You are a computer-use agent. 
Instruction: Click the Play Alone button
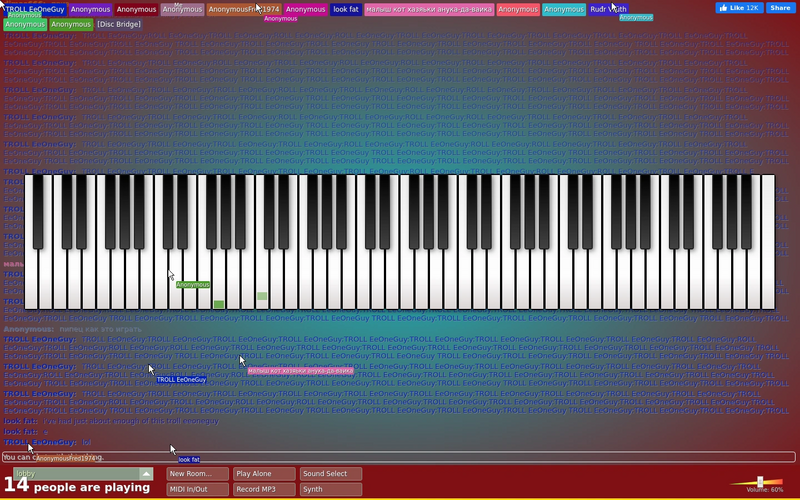pos(264,474)
